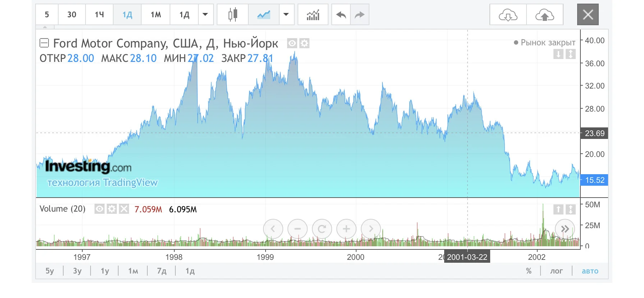Select the 1М interval in the toolbar
644x298 pixels.
point(156,15)
